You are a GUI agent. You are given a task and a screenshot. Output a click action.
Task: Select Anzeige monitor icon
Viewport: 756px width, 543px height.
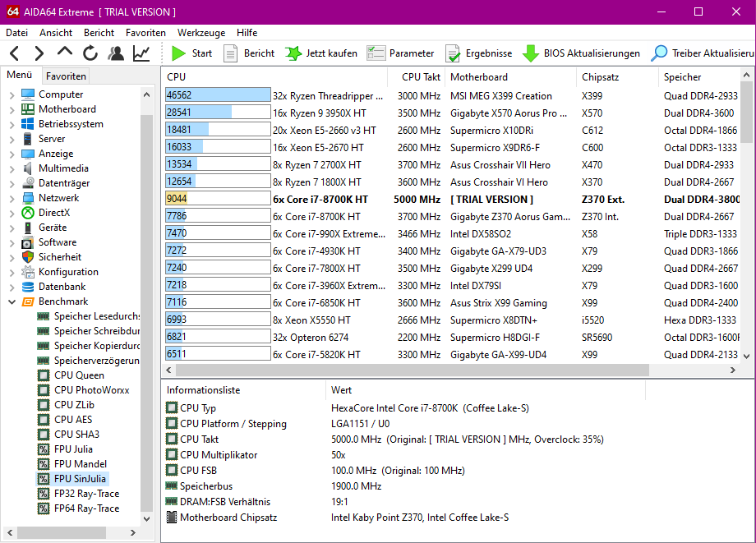coord(28,154)
